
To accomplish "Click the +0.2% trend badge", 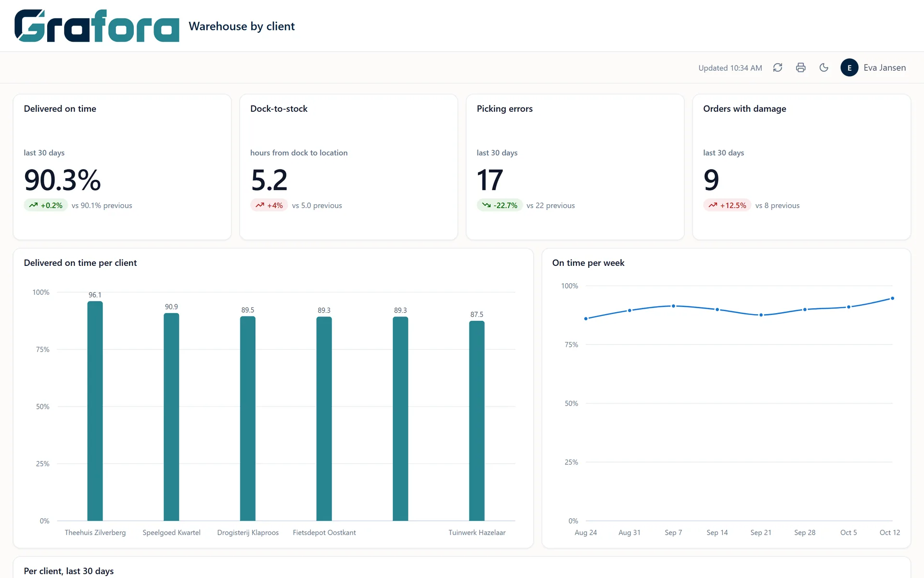I will point(46,205).
